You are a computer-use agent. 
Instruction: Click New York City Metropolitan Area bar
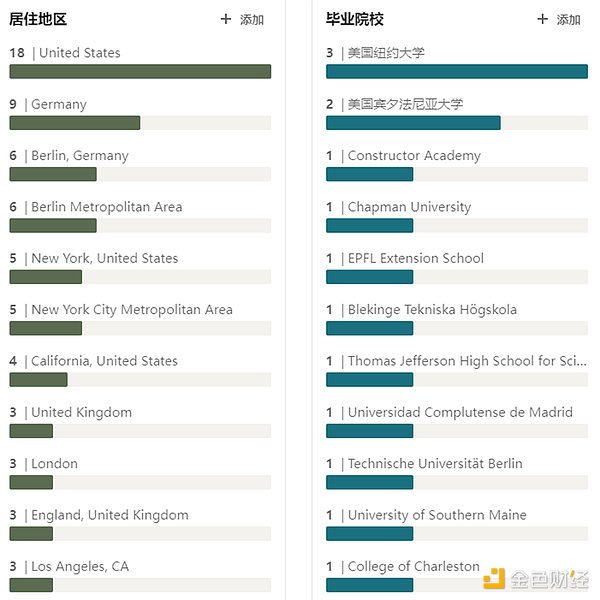46,328
